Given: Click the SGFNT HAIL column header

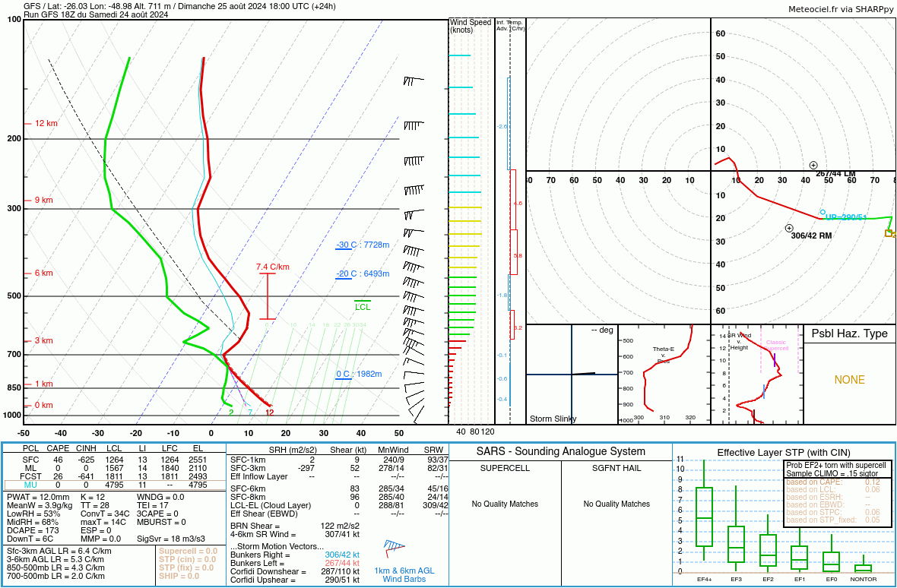Looking at the screenshot, I should (616, 468).
